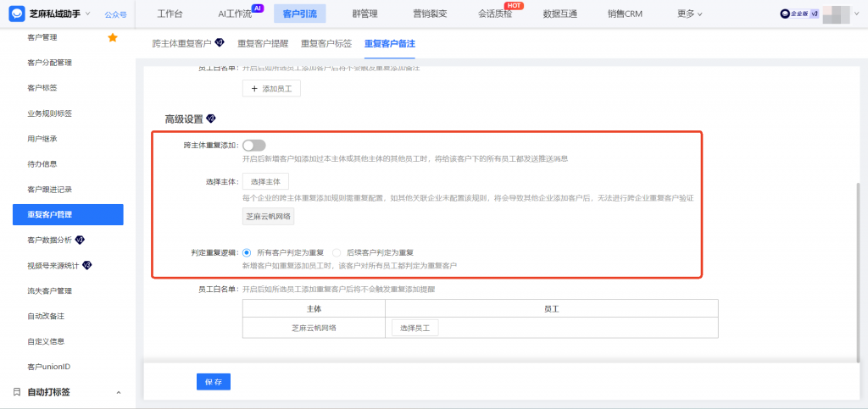Click the 选择员工 button
The height and width of the screenshot is (409, 868).
click(x=415, y=328)
